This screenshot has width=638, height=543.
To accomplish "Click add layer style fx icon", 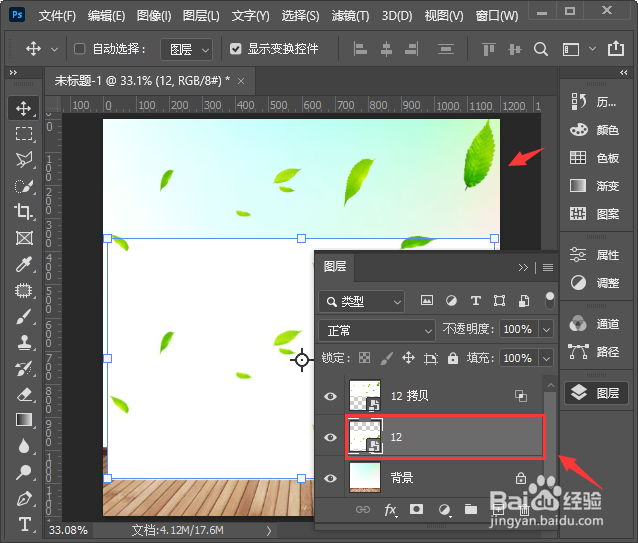I will (x=390, y=510).
